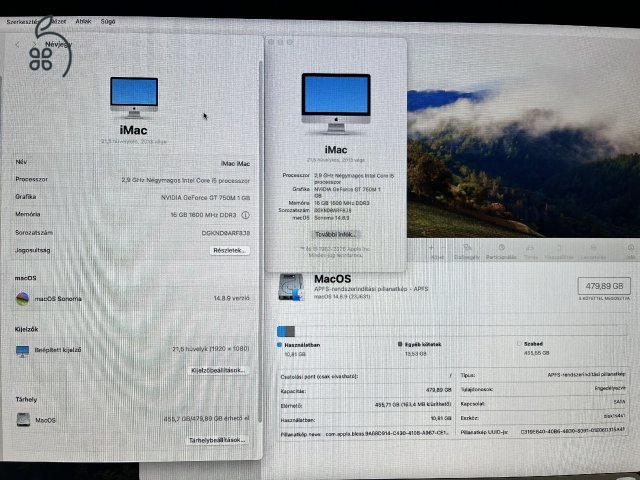640x480 pixels.
Task: Click the Visszaállítás restore toolbar icon
Action: 559,251
